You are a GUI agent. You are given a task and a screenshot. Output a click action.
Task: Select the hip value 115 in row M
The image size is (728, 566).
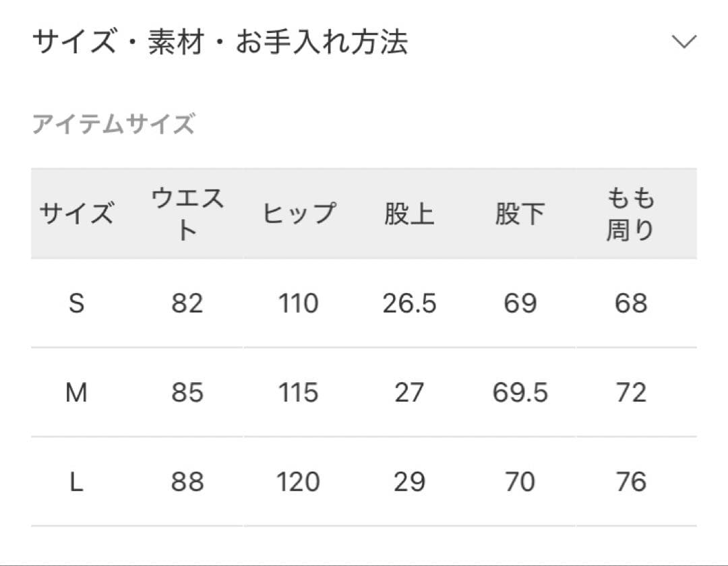click(299, 392)
